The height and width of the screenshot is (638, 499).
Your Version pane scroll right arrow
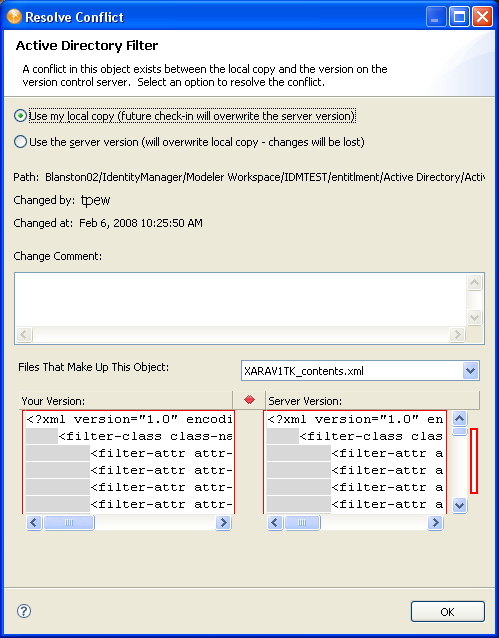223,522
